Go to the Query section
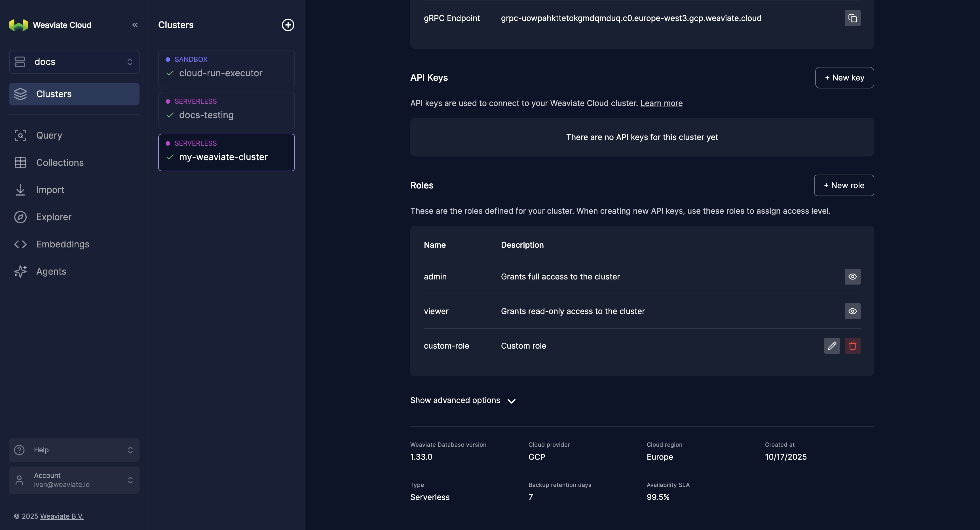Image resolution: width=980 pixels, height=530 pixels. [49, 135]
